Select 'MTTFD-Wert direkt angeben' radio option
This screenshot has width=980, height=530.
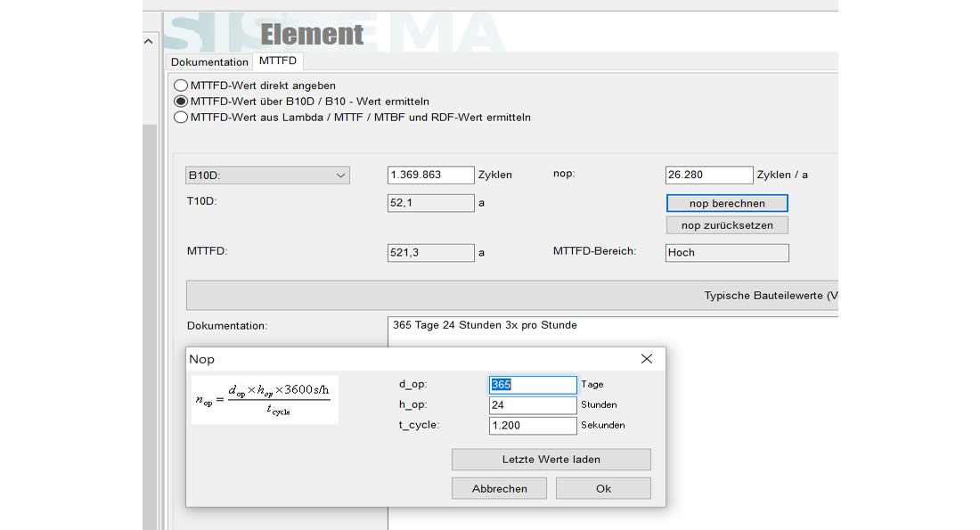(x=181, y=86)
